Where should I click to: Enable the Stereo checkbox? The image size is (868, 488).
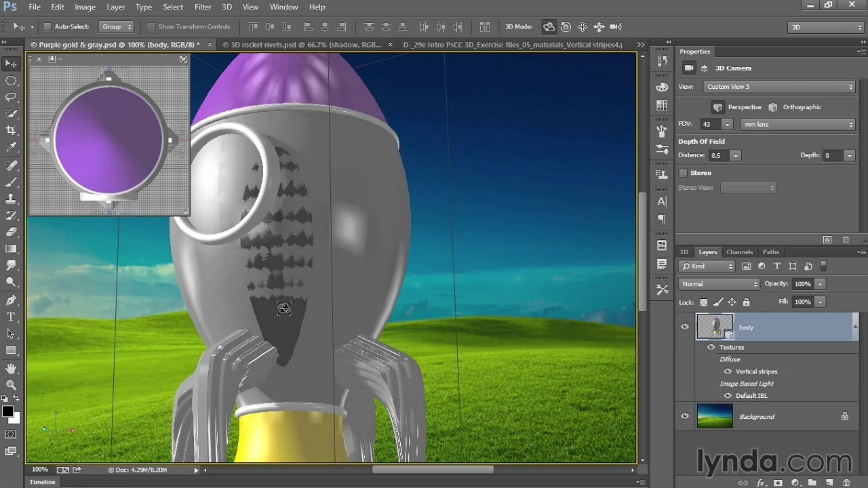coord(683,173)
